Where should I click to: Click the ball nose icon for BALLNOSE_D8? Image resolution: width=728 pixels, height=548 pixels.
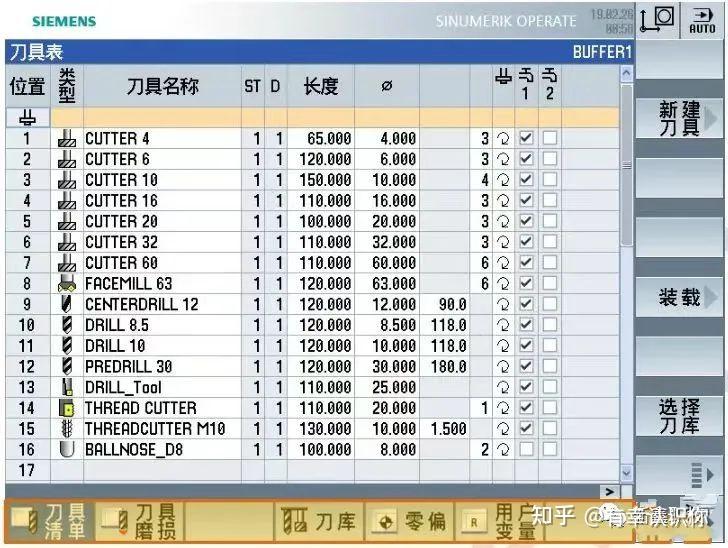(x=67, y=449)
